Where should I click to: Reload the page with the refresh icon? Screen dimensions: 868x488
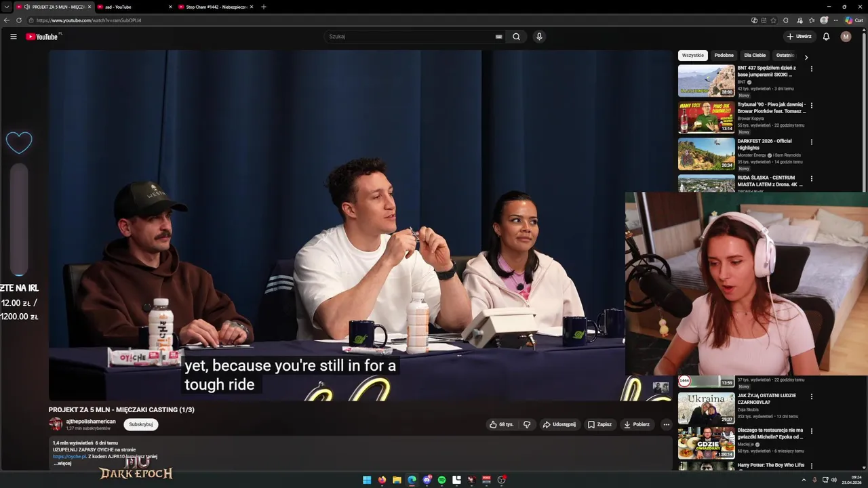click(x=18, y=20)
